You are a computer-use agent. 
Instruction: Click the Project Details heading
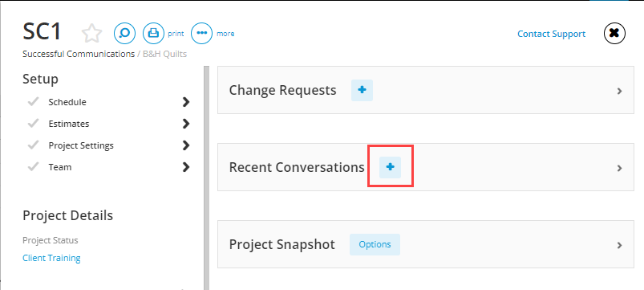point(67,215)
